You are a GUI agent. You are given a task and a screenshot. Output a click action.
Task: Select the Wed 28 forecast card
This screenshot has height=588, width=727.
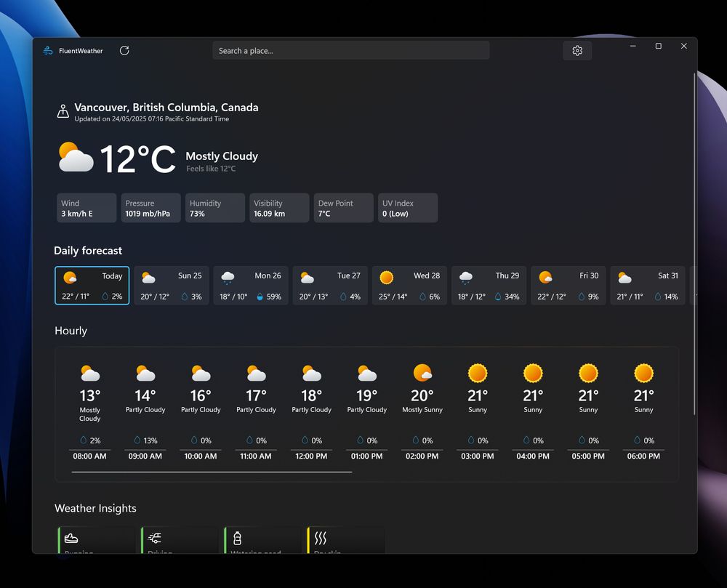409,286
